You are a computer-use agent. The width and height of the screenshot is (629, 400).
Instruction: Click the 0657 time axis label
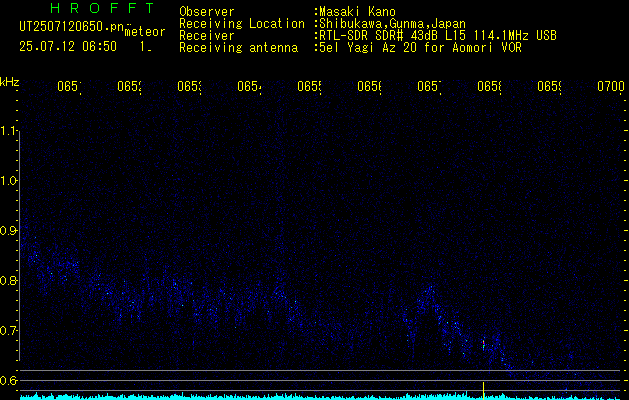429,86
